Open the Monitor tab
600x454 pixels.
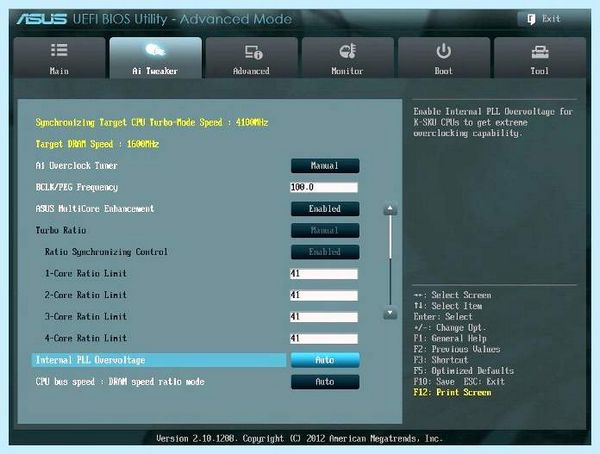347,58
